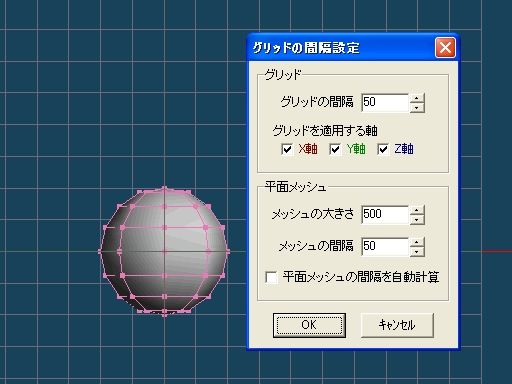Select the sphere object in the viewport
This screenshot has width=512, height=384.
(164, 252)
